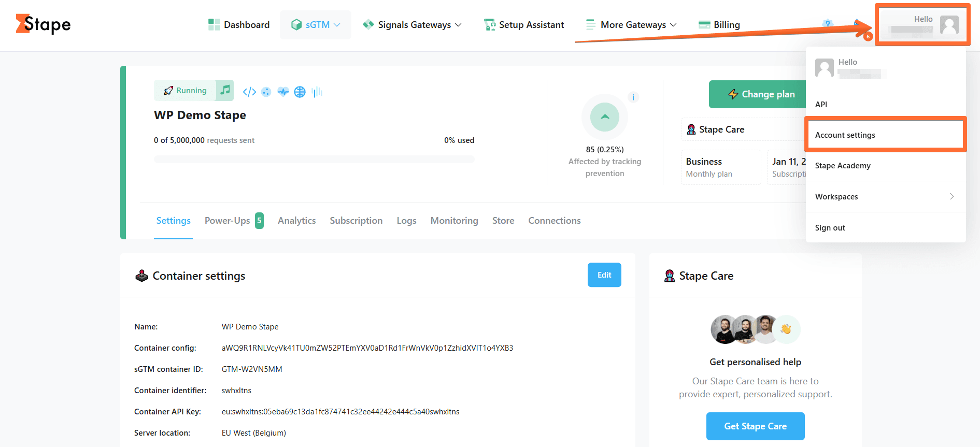
Task: Click the Business Monthly plan card
Action: tap(721, 167)
